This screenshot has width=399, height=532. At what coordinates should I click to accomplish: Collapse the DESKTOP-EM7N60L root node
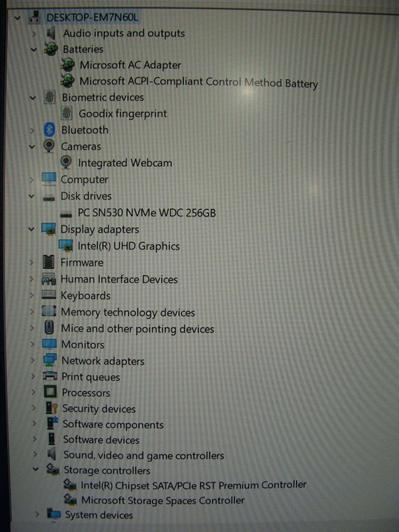click(x=17, y=18)
